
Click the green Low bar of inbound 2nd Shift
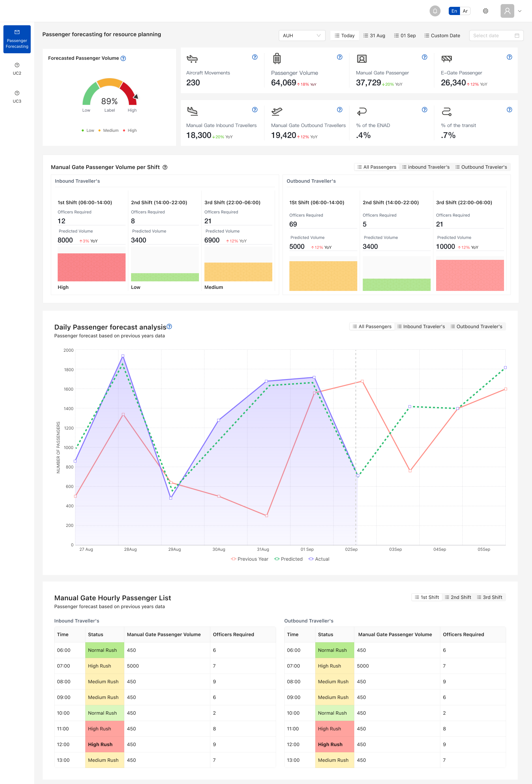(165, 277)
